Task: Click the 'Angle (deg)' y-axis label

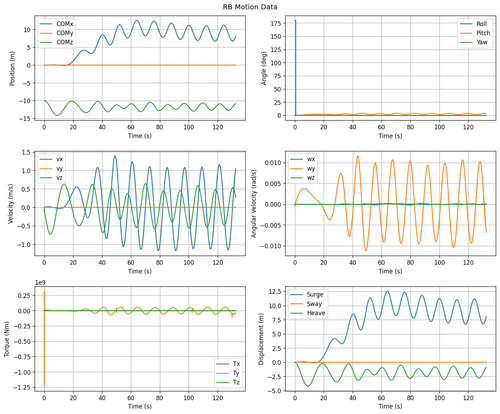Action: [x=264, y=68]
